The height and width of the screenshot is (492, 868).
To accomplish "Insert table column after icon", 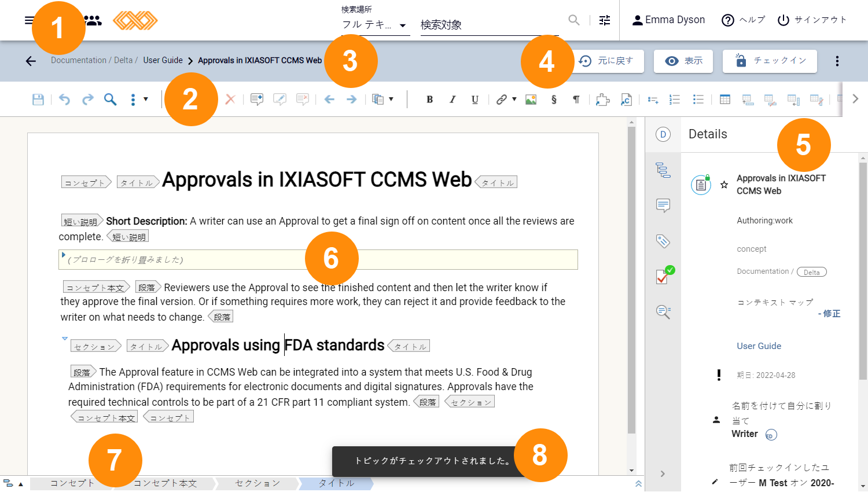I will point(793,100).
